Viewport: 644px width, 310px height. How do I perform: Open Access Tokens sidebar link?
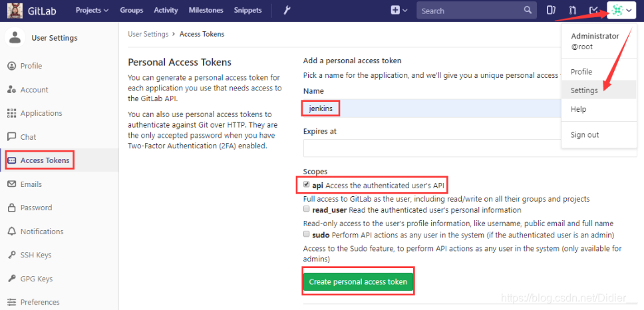[45, 160]
